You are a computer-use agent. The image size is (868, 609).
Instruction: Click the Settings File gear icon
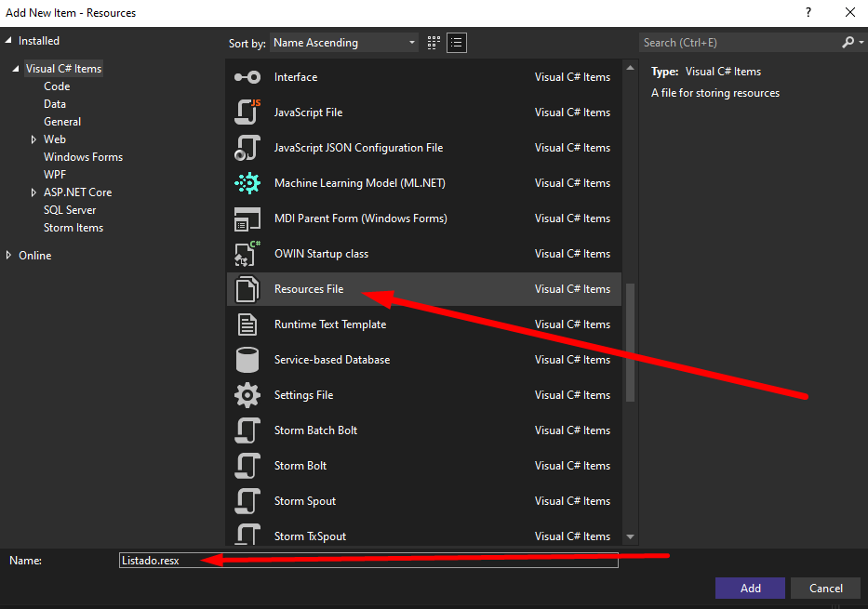(x=247, y=395)
